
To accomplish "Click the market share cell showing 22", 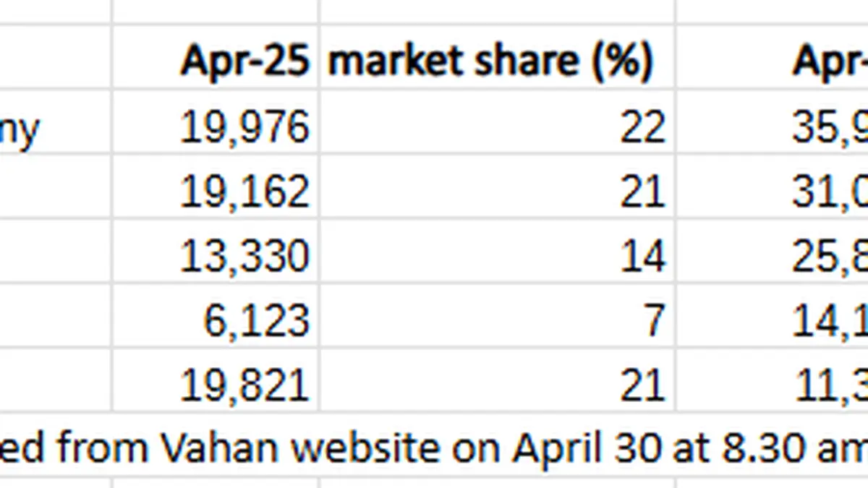I will tap(642, 128).
